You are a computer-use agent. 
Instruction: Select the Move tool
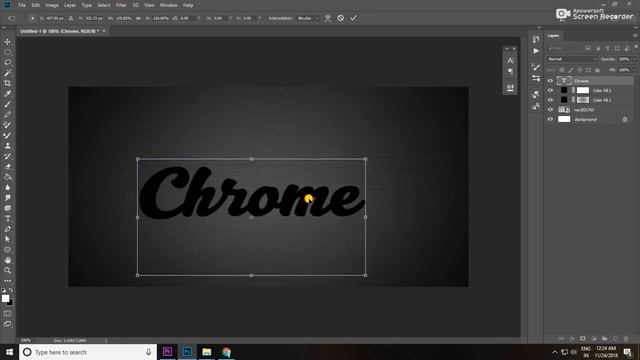coord(7,42)
